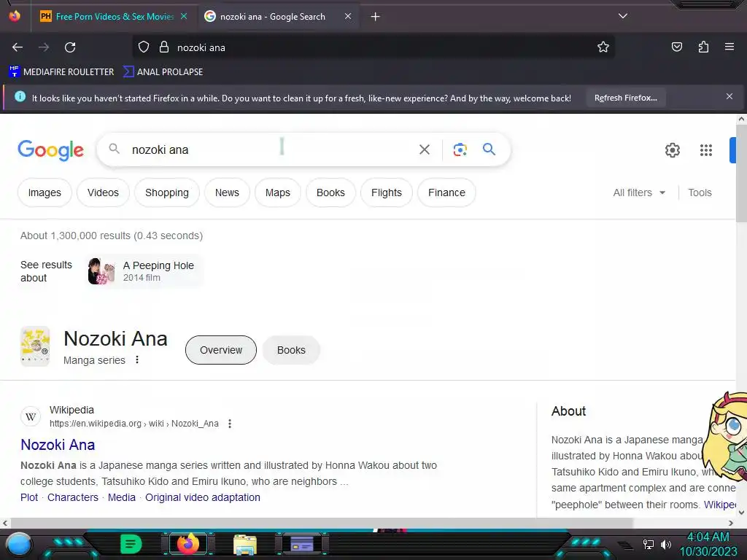Switch to News results

pos(227,192)
